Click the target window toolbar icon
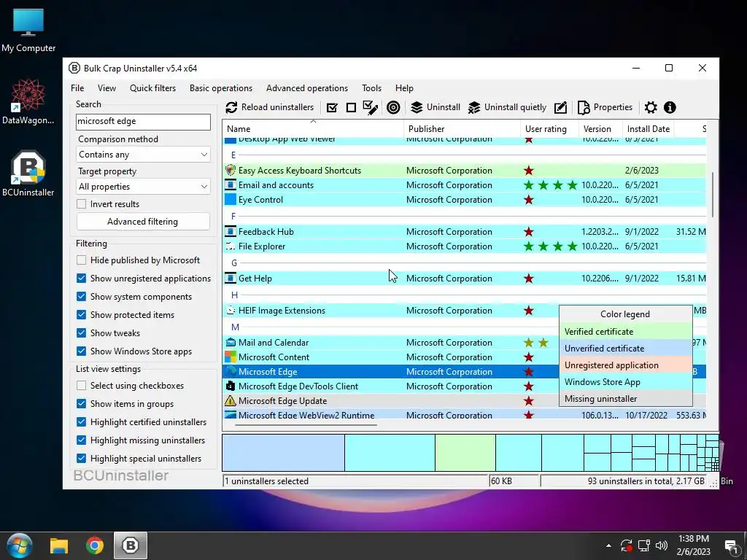This screenshot has height=560, width=747. point(393,108)
